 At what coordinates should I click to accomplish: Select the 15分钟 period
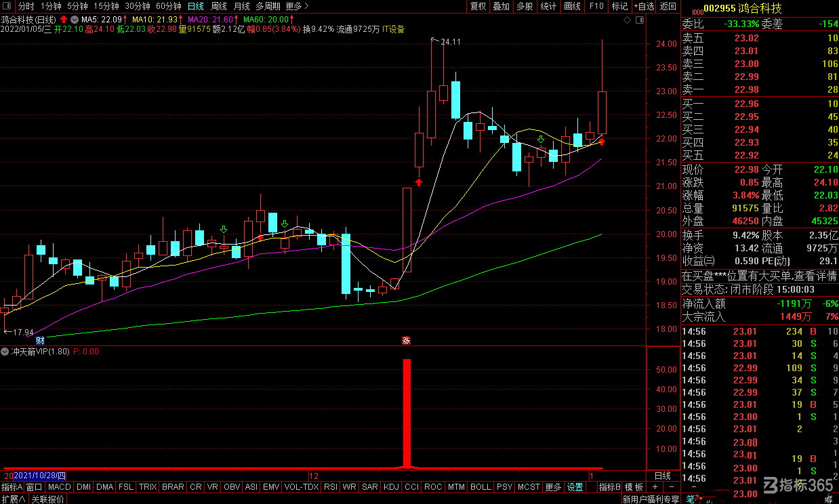point(106,6)
